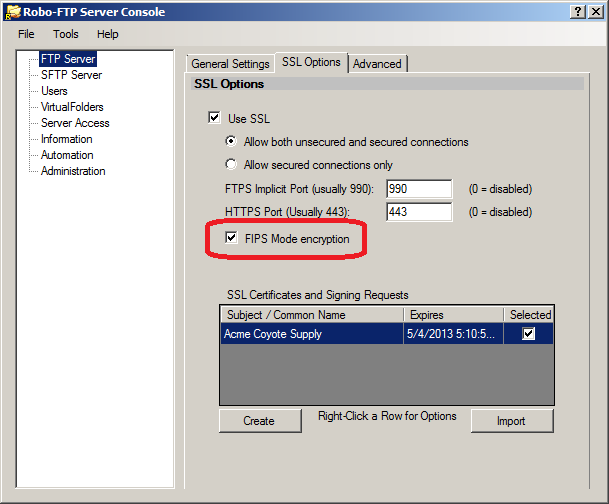Click the Import certificate button
The height and width of the screenshot is (504, 609).
tap(512, 421)
